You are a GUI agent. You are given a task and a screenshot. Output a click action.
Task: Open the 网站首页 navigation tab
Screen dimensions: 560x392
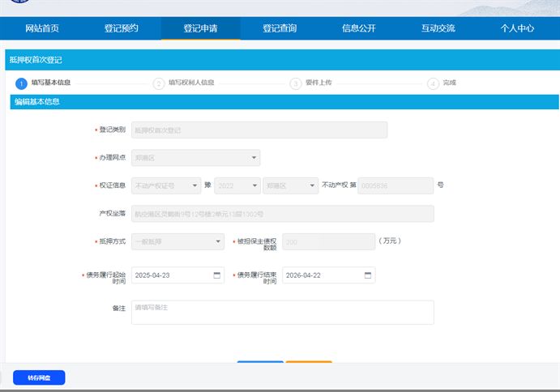click(42, 28)
